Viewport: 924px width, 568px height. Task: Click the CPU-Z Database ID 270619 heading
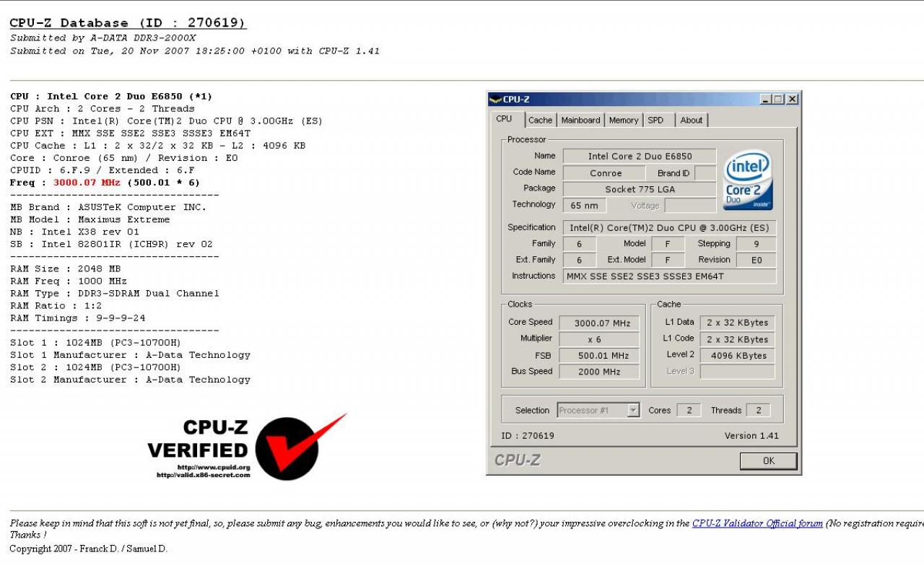tap(128, 23)
